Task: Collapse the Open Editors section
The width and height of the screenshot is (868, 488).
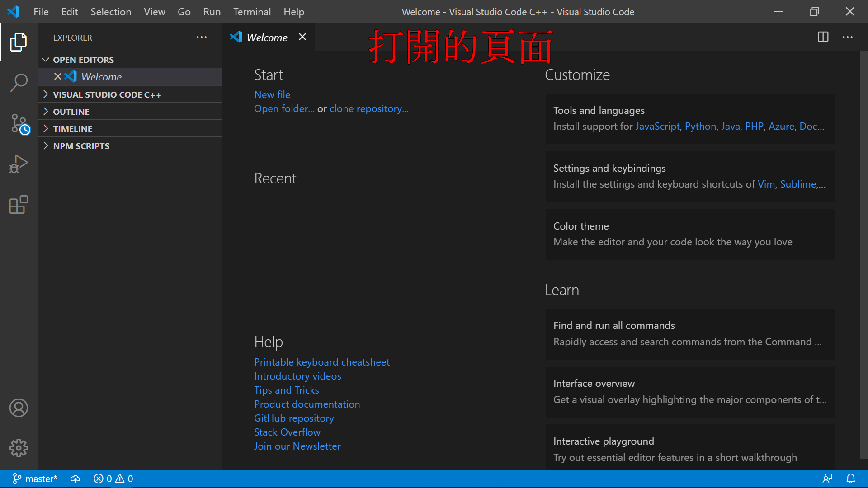Action: point(83,60)
